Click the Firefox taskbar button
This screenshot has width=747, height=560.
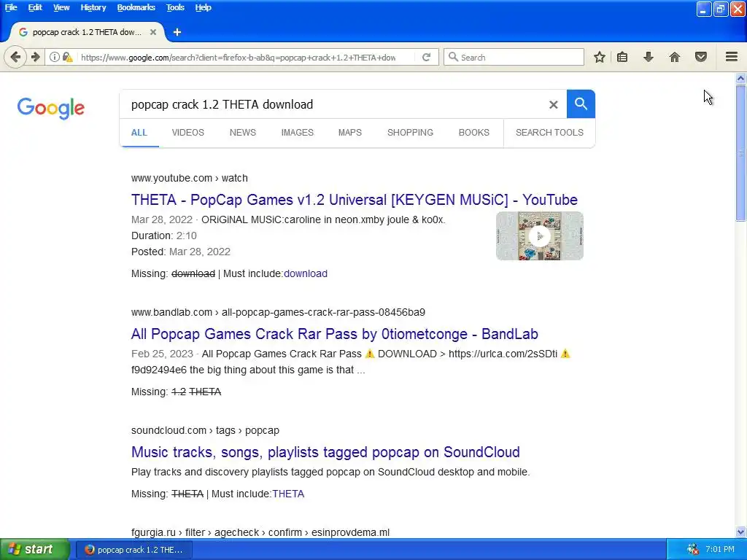[x=133, y=550]
